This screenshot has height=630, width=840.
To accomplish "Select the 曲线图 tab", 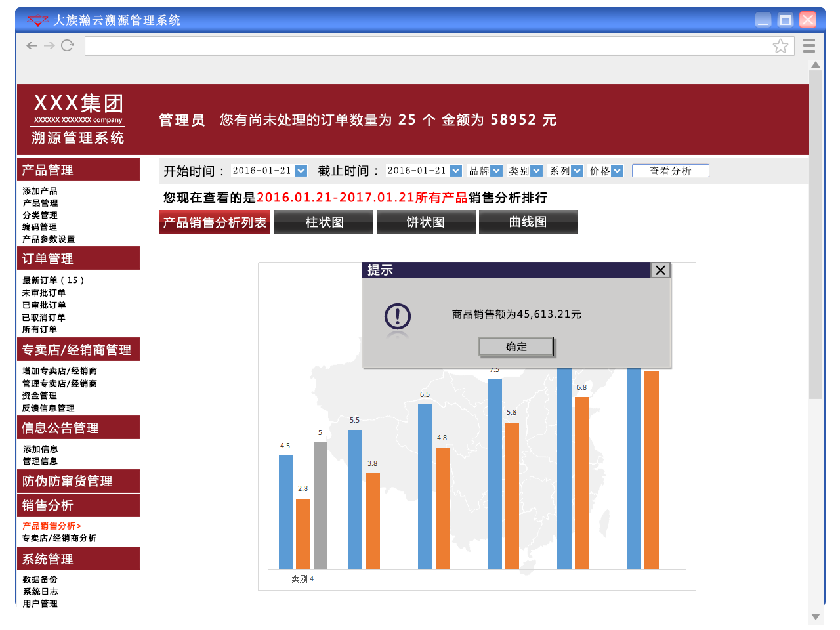I will [528, 222].
